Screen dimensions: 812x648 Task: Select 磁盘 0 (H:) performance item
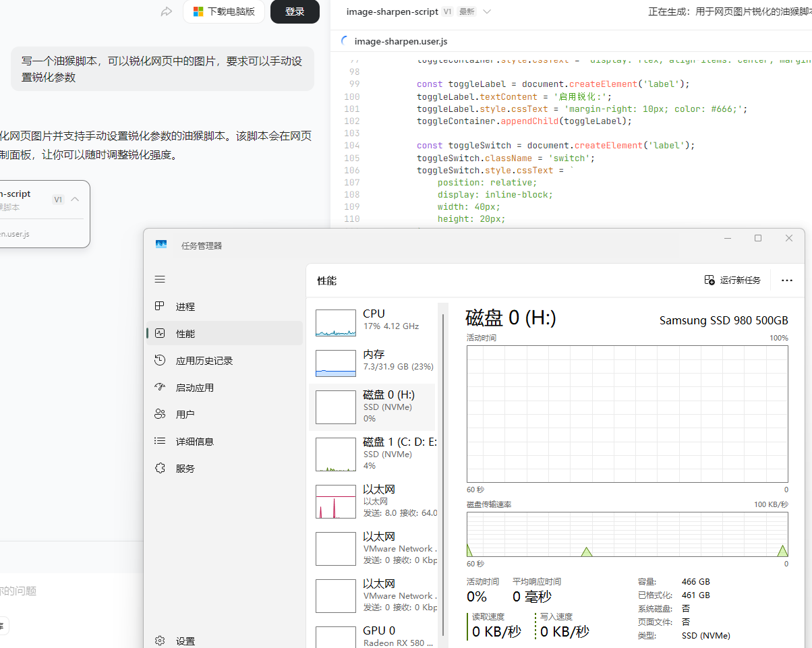[372, 407]
